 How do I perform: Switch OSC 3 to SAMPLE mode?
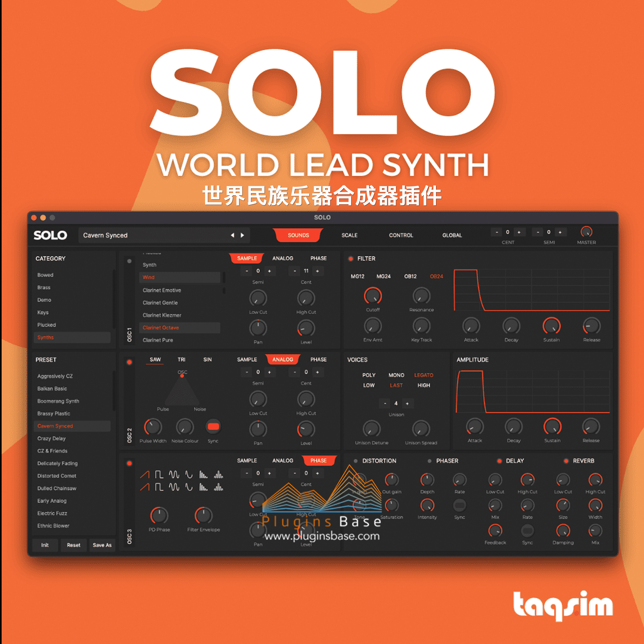click(x=247, y=461)
